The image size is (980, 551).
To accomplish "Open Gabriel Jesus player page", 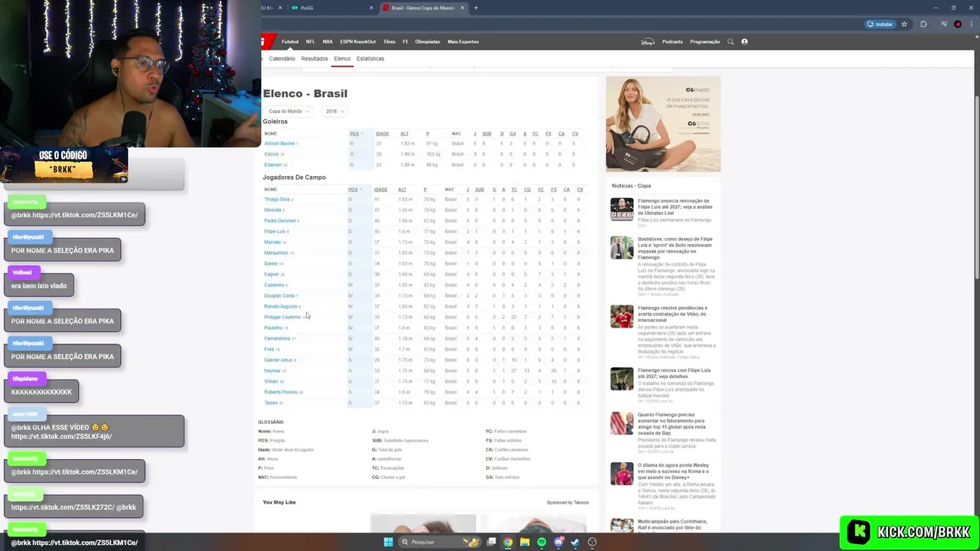I will pyautogui.click(x=279, y=360).
